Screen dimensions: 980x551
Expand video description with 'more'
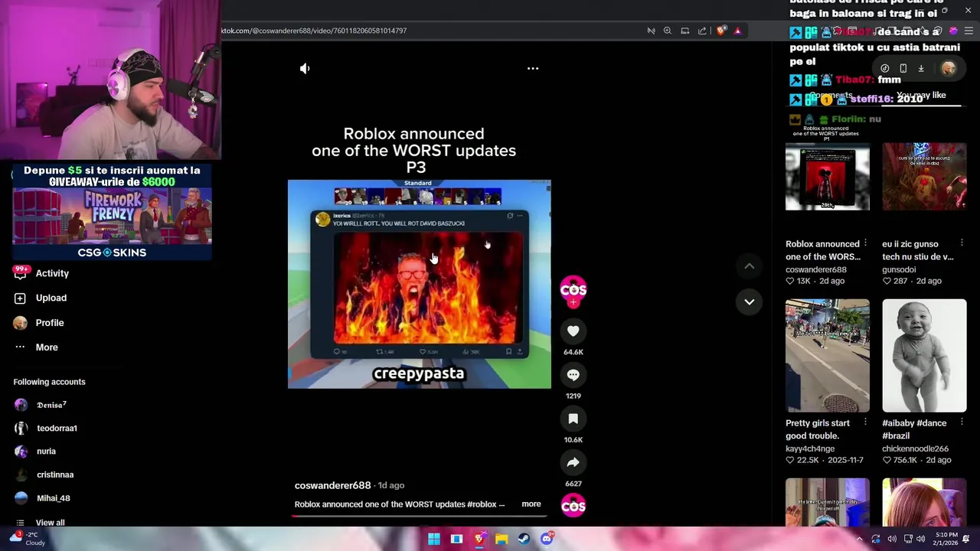[531, 504]
